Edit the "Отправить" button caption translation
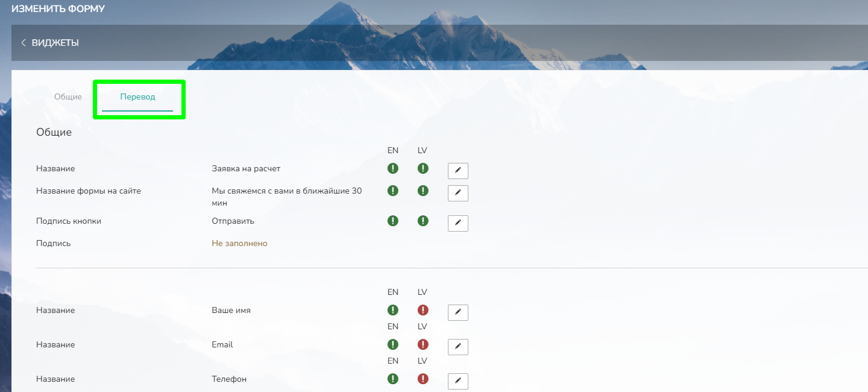Image resolution: width=868 pixels, height=392 pixels. [x=458, y=223]
